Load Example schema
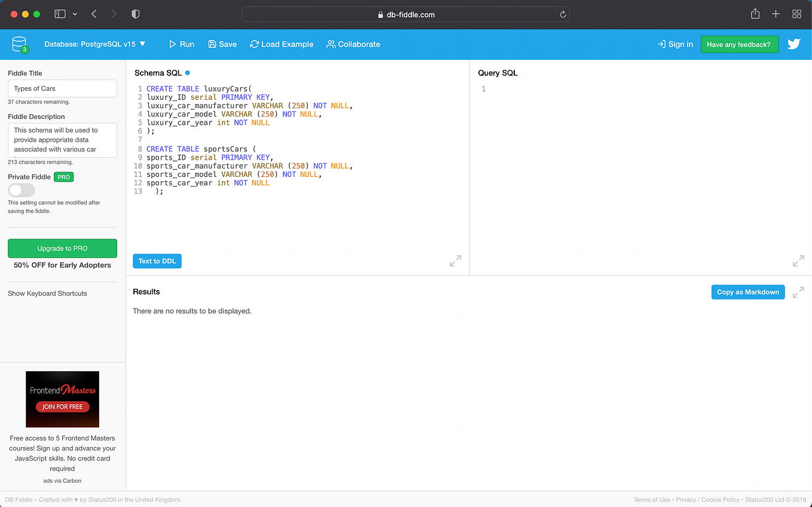Viewport: 812px width, 507px height. click(282, 44)
